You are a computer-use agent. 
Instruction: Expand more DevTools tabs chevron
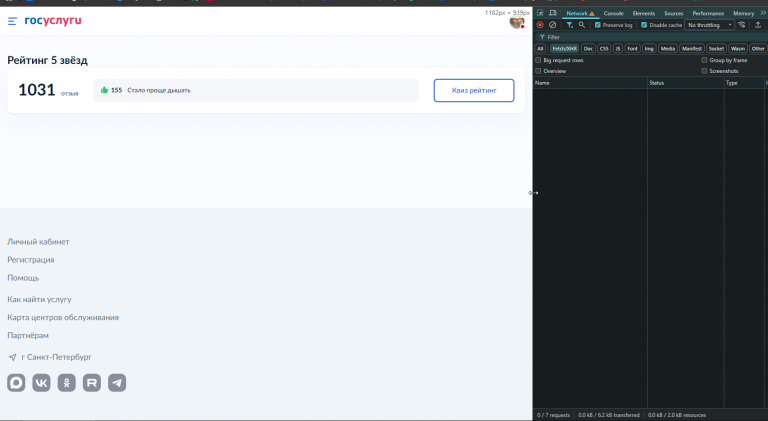pyautogui.click(x=763, y=13)
